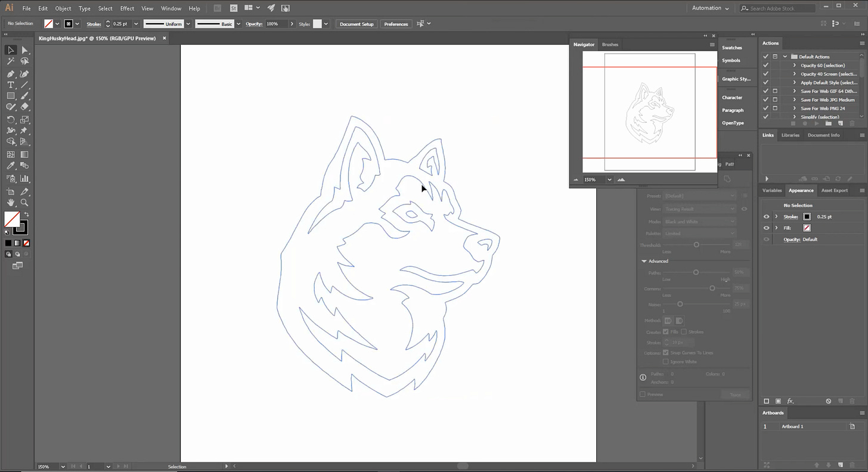Select the Magic Wand tool
Viewport: 868px width, 472px height.
pyautogui.click(x=11, y=61)
